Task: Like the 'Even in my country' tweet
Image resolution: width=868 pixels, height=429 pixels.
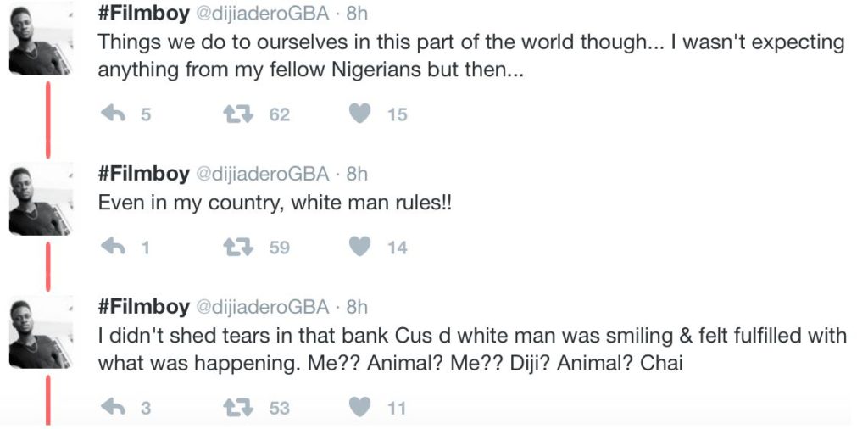Action: [x=360, y=247]
